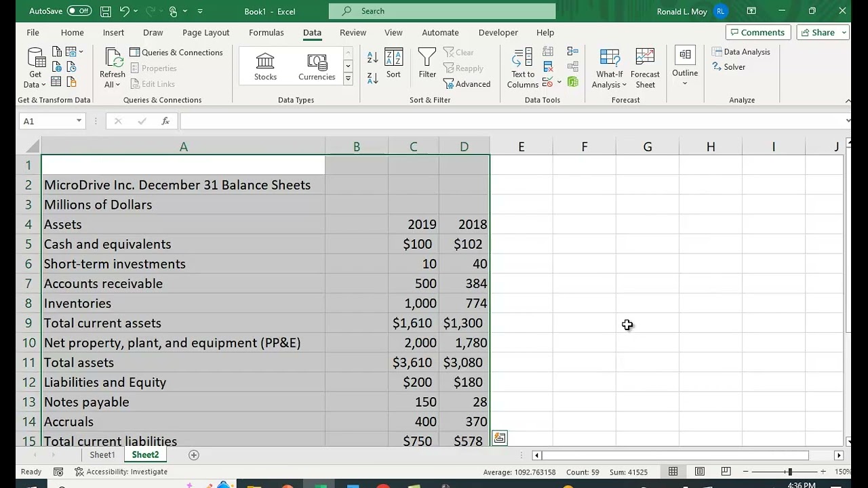Click the horizontal scrollbar
The height and width of the screenshot is (488, 868).
pyautogui.click(x=675, y=455)
